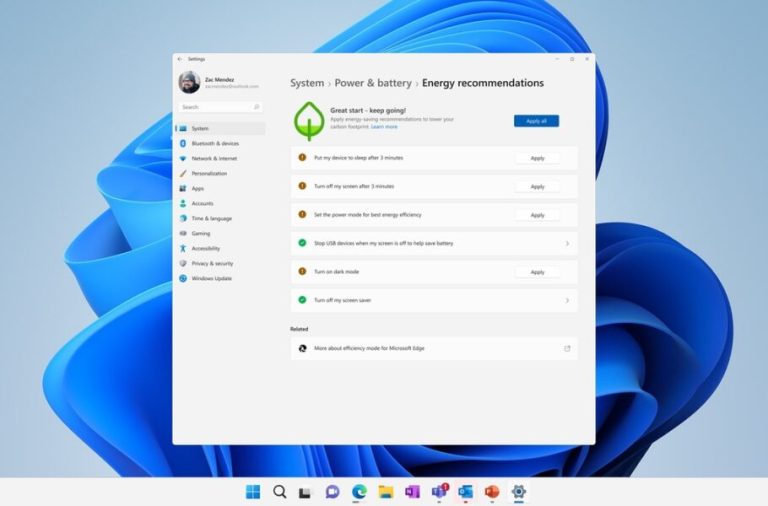Click the back arrow in Settings title bar
Screen dimensions: 768x506
click(x=180, y=59)
